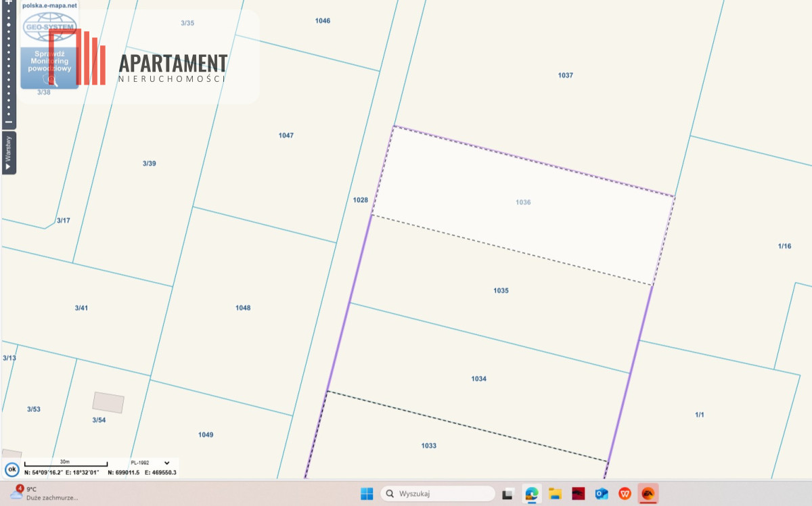Click the round 'ok' coordinates icon

click(12, 469)
